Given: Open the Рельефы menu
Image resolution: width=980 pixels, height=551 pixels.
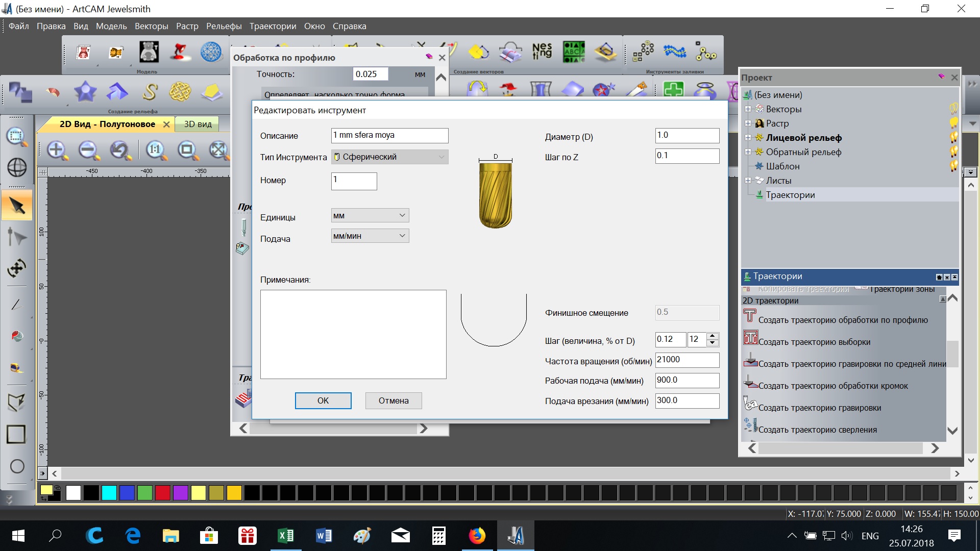Looking at the screenshot, I should (224, 26).
